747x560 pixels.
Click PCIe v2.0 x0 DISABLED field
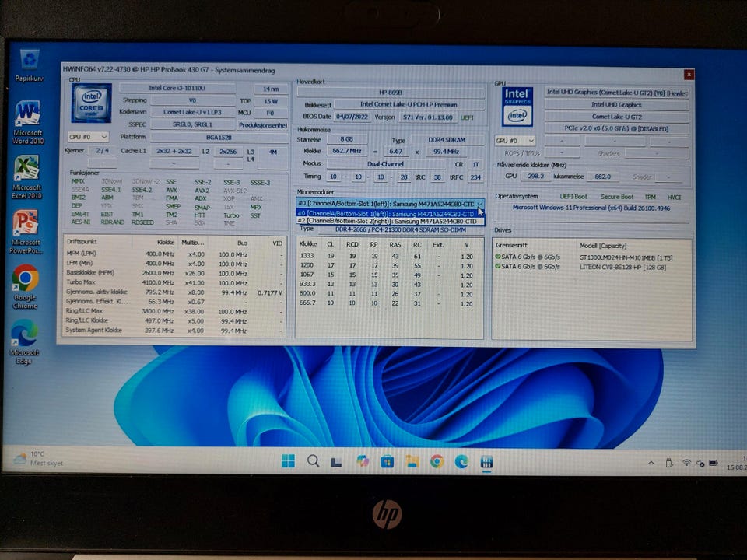tap(617, 128)
